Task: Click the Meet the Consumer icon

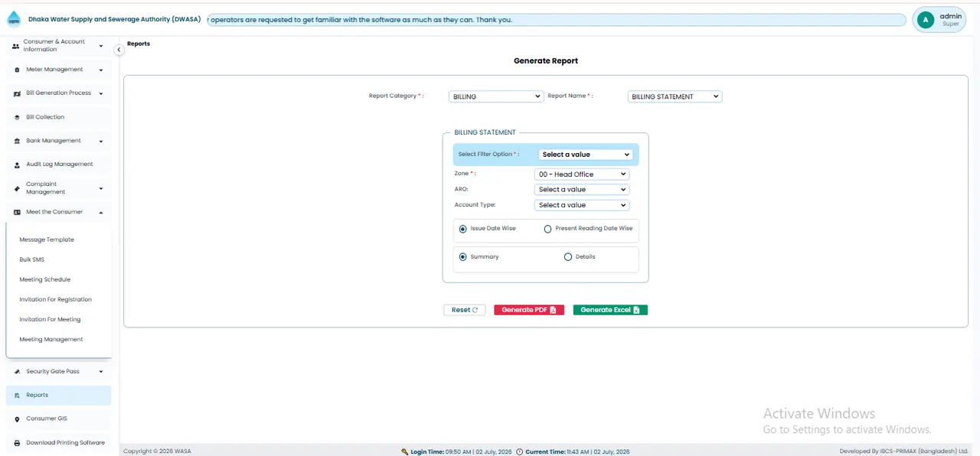Action: (x=17, y=212)
